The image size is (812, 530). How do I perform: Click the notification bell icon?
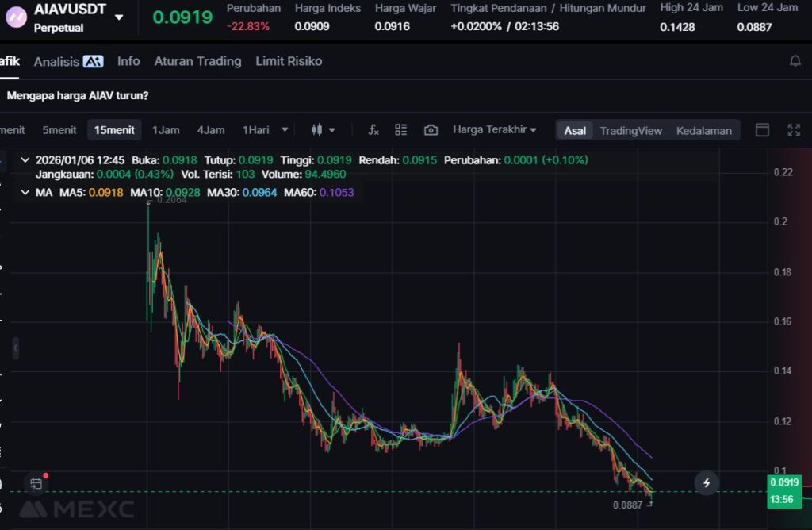(795, 61)
